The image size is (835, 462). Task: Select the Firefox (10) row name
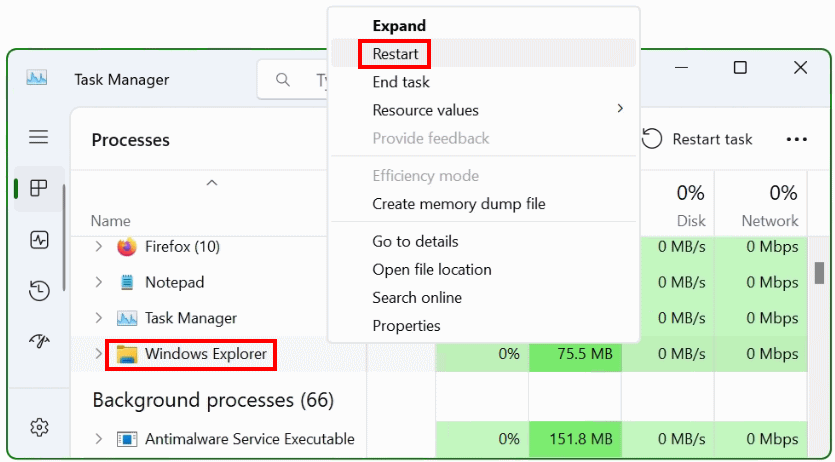coord(182,246)
